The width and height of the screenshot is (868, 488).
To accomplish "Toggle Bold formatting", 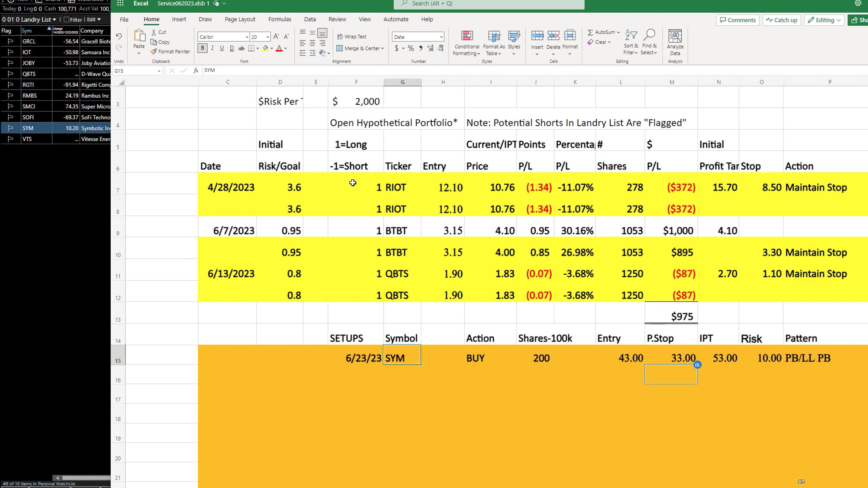I will click(x=203, y=48).
